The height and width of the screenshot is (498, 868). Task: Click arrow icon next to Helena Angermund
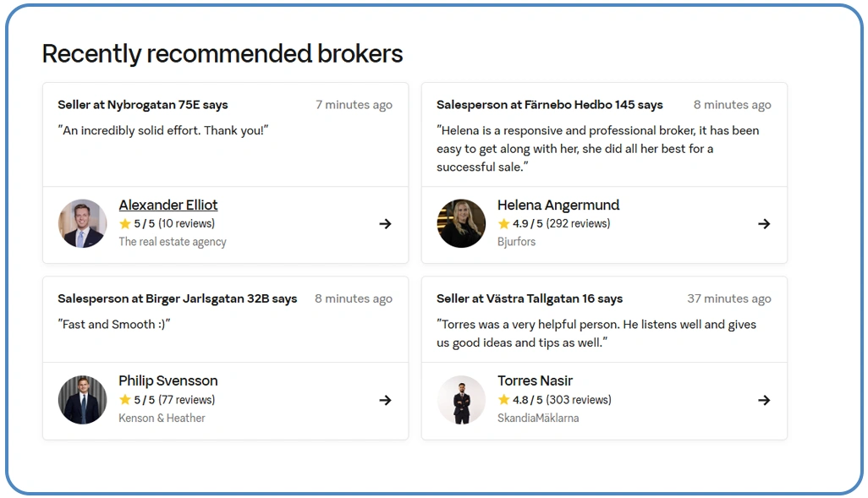764,224
